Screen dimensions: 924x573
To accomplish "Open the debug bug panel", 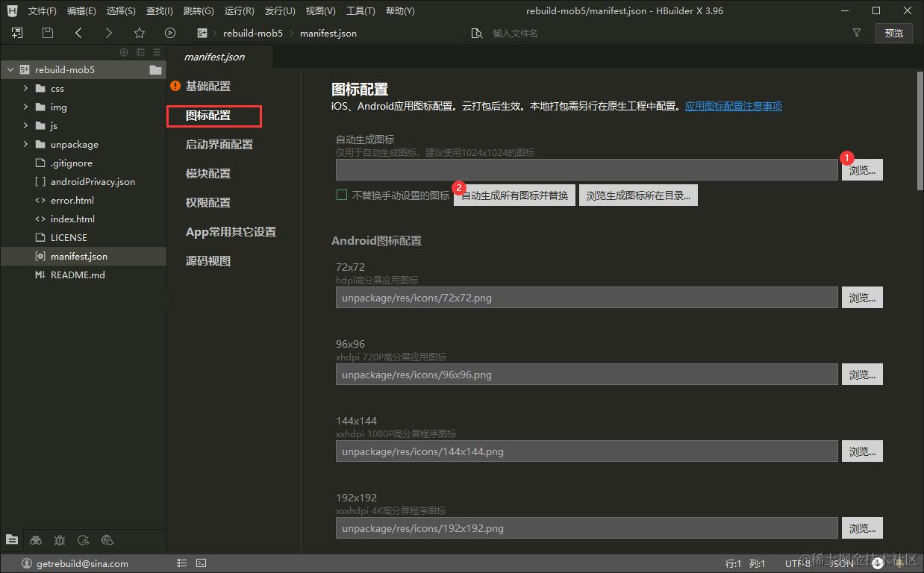I will pos(60,540).
